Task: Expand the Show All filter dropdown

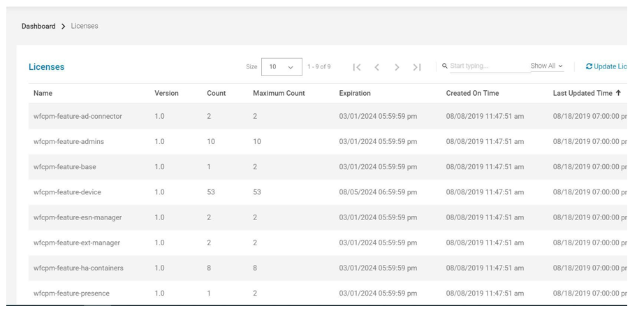Action: (546, 66)
